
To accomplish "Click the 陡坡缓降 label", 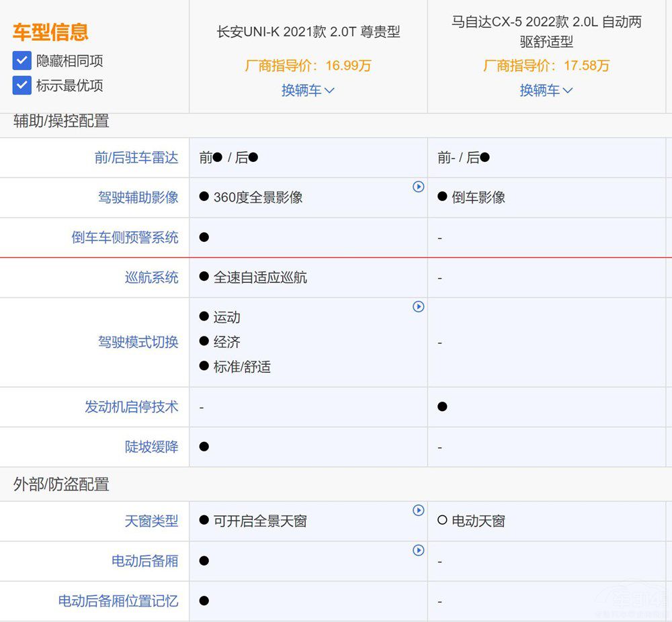I will pos(152,447).
